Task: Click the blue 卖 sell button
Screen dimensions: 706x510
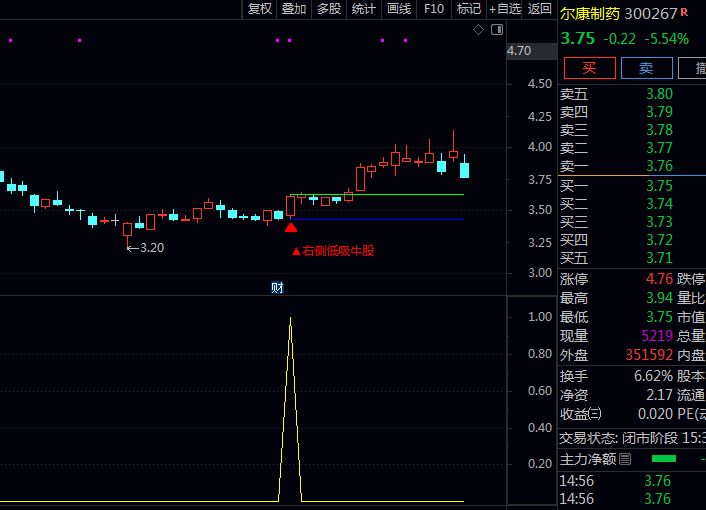Action: coord(647,68)
